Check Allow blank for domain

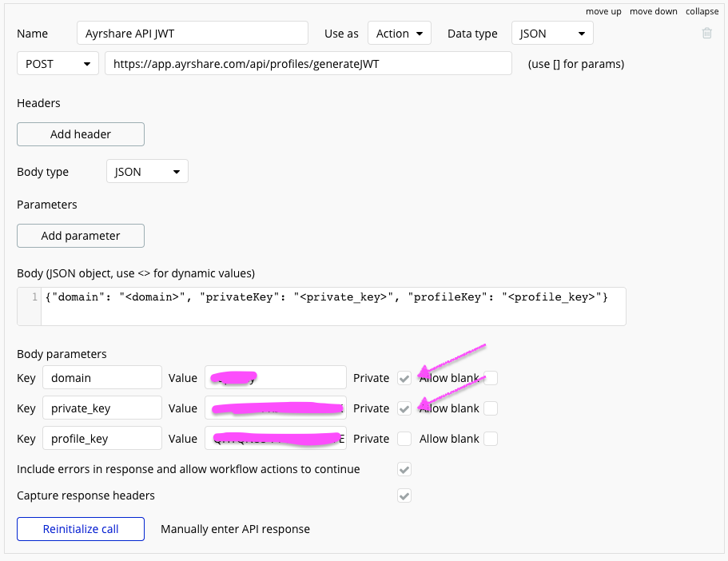(x=491, y=378)
